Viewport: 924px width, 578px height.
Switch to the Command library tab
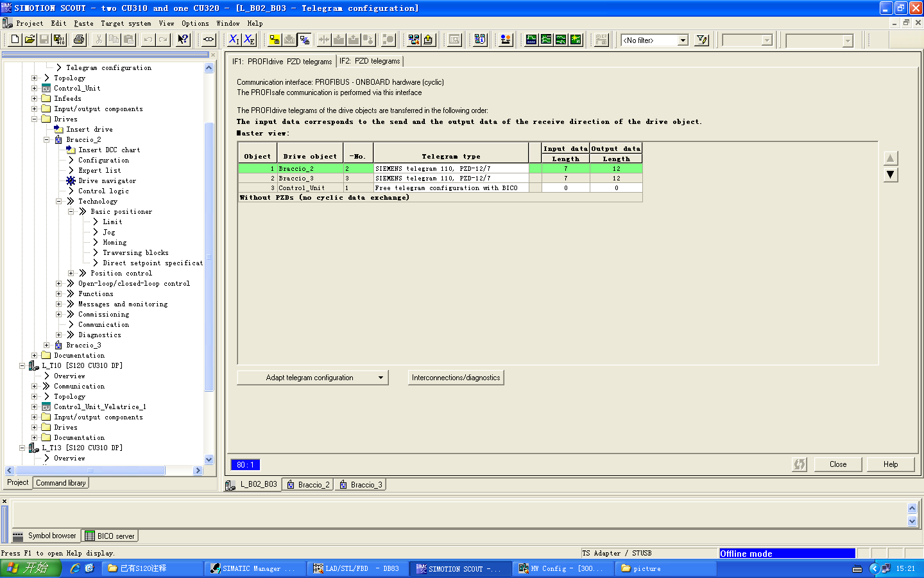click(61, 483)
